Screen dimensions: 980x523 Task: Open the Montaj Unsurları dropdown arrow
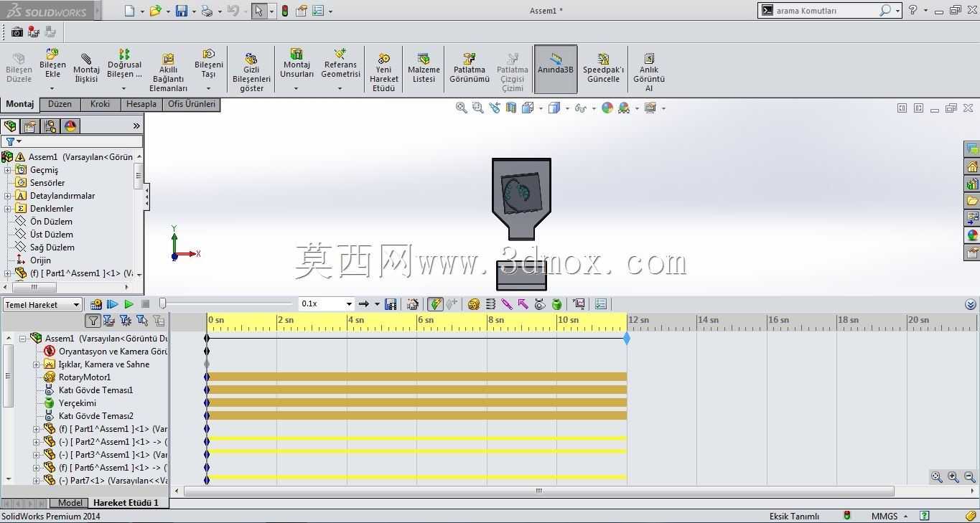click(x=297, y=89)
